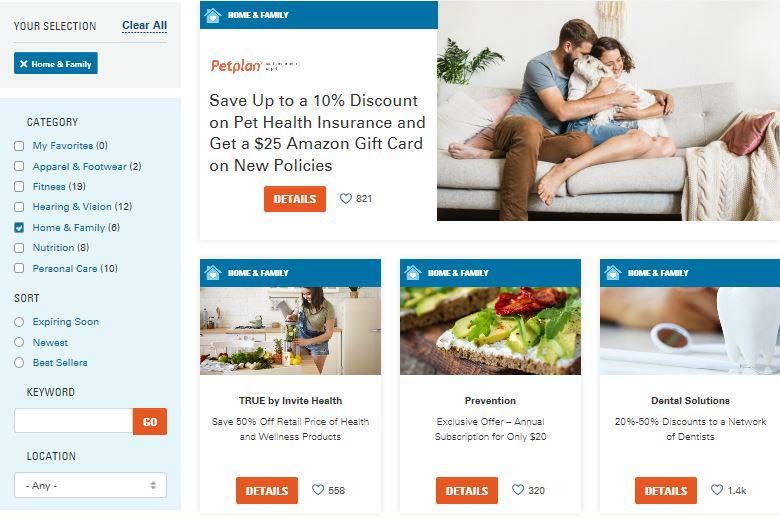This screenshot has height=518, width=780.
Task: Remove Home & Family filter chip
Action: pos(56,64)
